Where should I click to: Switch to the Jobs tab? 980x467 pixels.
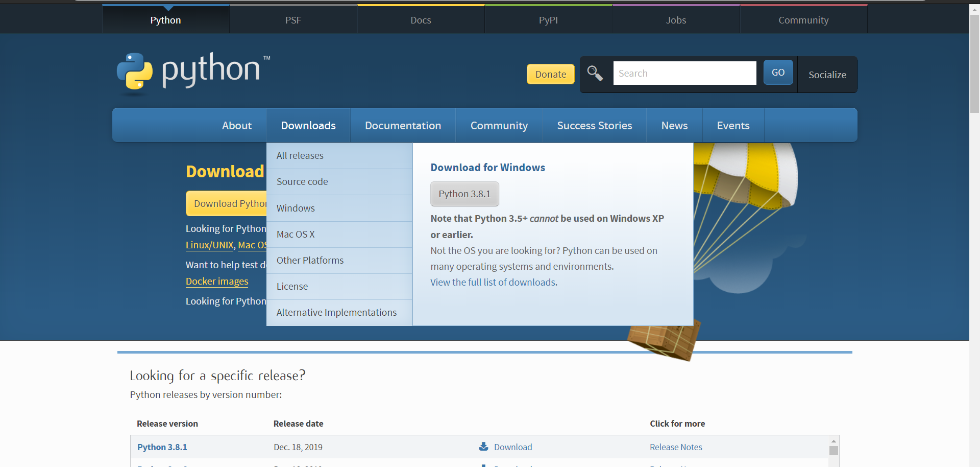675,20
